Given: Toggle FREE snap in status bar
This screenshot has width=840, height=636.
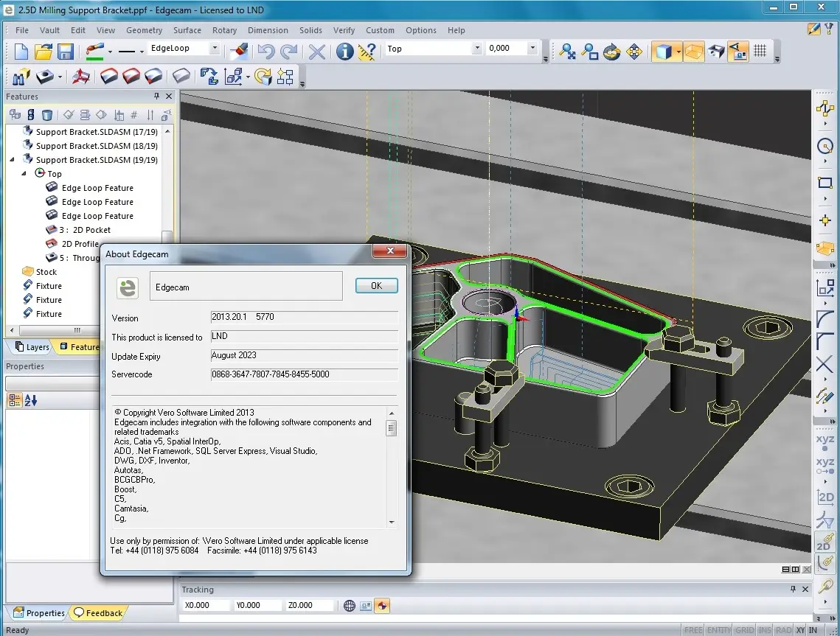Looking at the screenshot, I should (693, 630).
